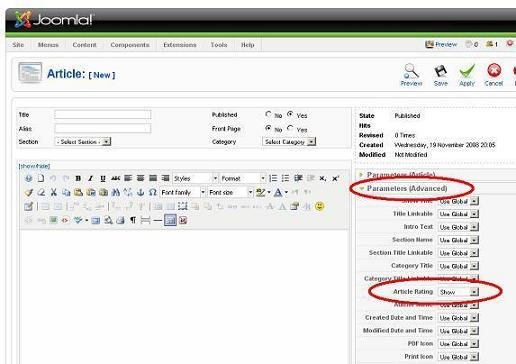This screenshot has width=516, height=364.
Task: Open the Created Date and Time dropdown
Action: 458,318
